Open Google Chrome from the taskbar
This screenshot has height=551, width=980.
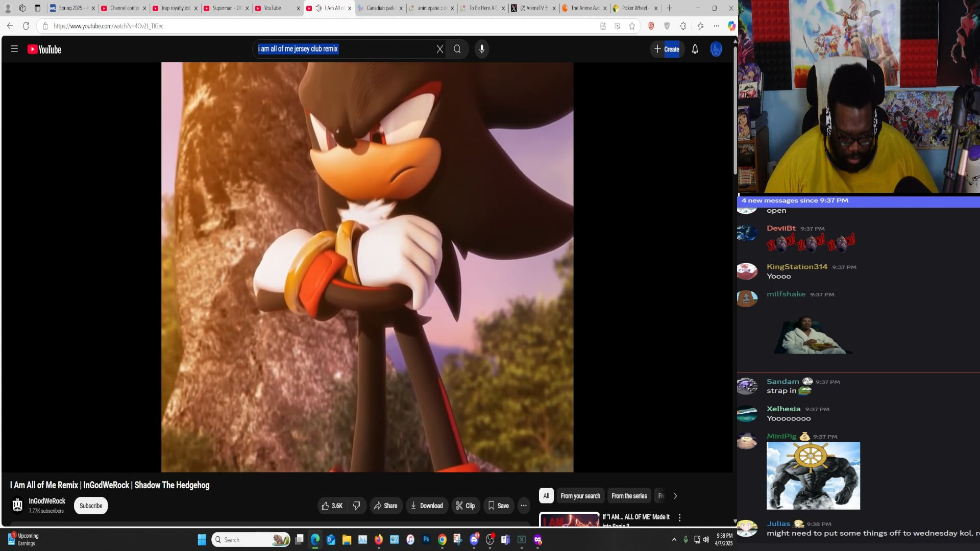[x=442, y=539]
